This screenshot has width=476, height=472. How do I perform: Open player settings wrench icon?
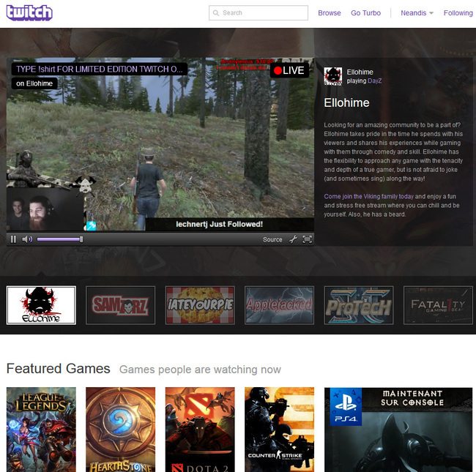(293, 239)
